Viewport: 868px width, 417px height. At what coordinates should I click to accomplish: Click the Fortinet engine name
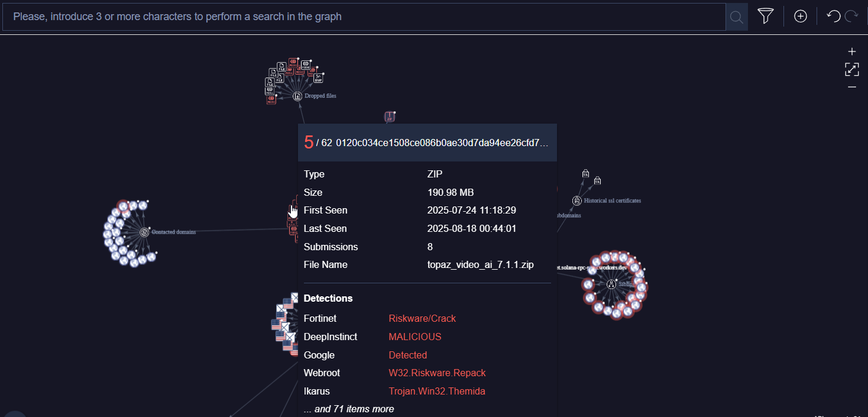320,318
